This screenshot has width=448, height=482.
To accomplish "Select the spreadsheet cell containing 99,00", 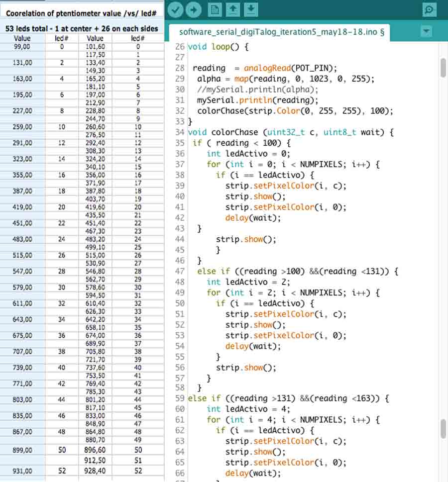I will click(23, 46).
